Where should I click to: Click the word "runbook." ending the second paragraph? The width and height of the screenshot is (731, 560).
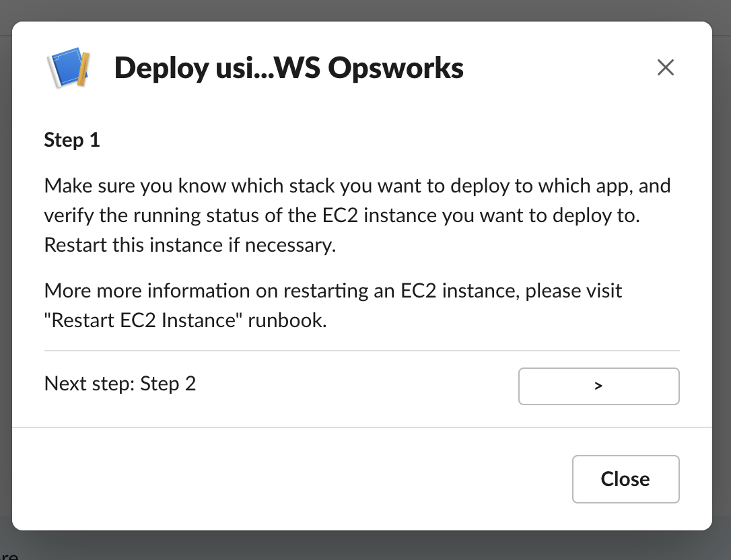pyautogui.click(x=287, y=320)
